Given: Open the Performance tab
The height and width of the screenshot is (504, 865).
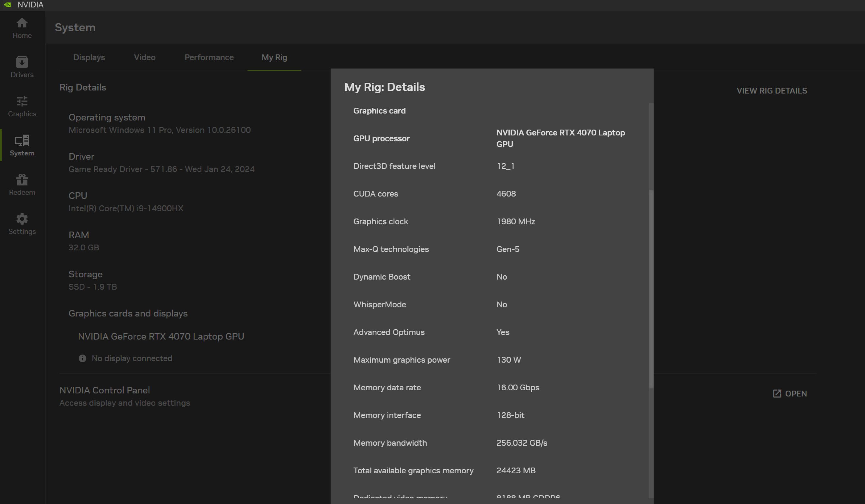Looking at the screenshot, I should [209, 57].
